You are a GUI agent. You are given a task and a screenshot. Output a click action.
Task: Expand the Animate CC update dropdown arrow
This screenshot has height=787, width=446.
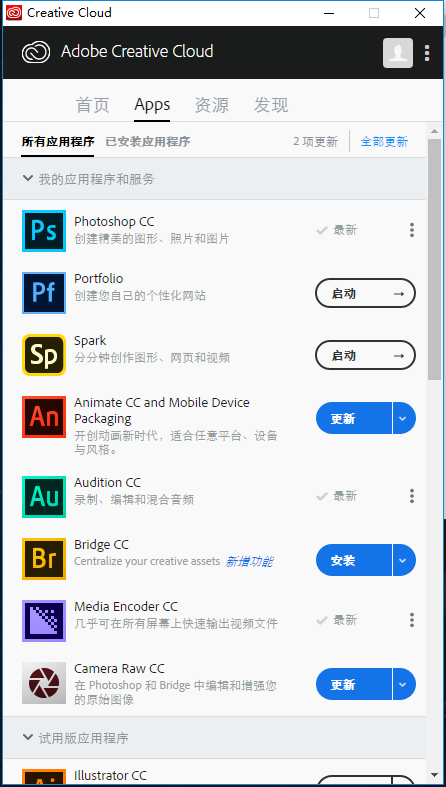pyautogui.click(x=404, y=418)
